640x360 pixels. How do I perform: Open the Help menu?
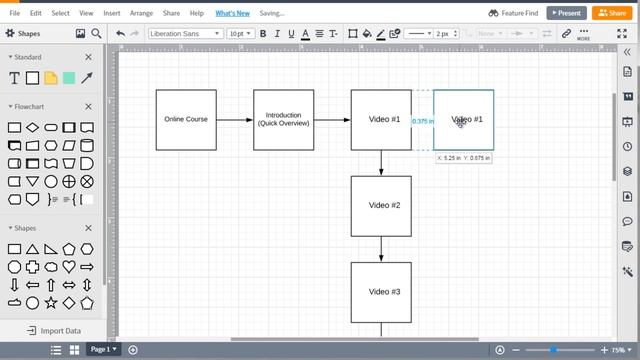click(197, 13)
